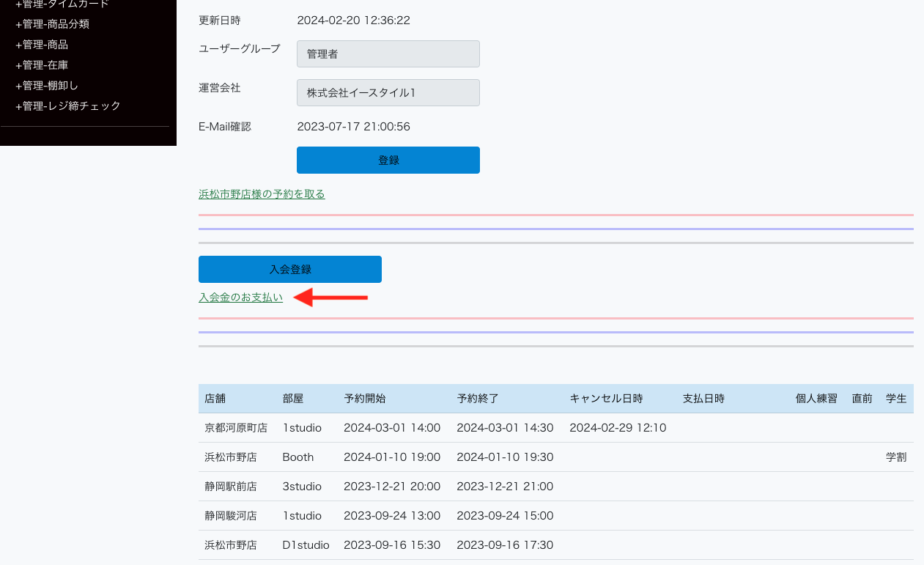This screenshot has width=924, height=565.
Task: Expand the 管理-商品分類 sidebar menu
Action: click(52, 24)
